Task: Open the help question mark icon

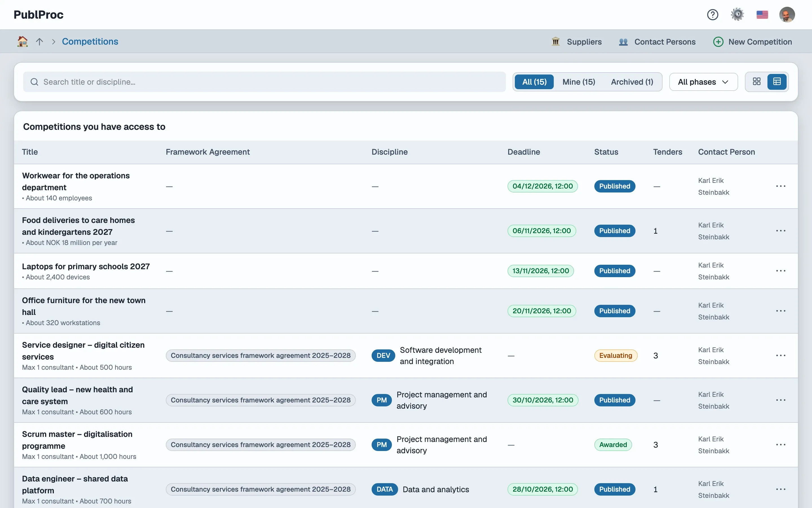Action: click(x=712, y=15)
